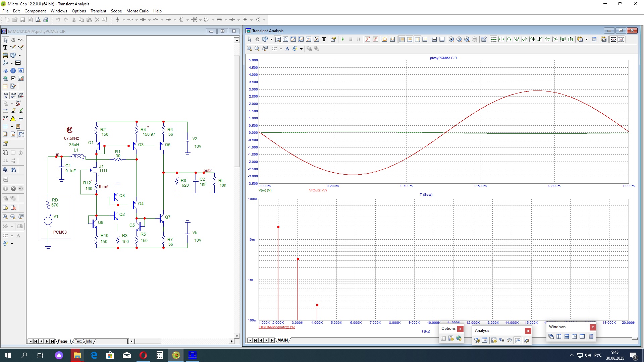The width and height of the screenshot is (644, 362).
Task: Select the resistor component tool
Action: tap(130, 20)
